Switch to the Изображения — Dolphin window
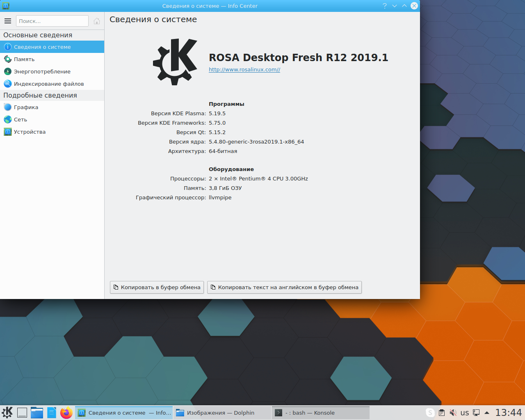The width and height of the screenshot is (525, 420). (222, 413)
